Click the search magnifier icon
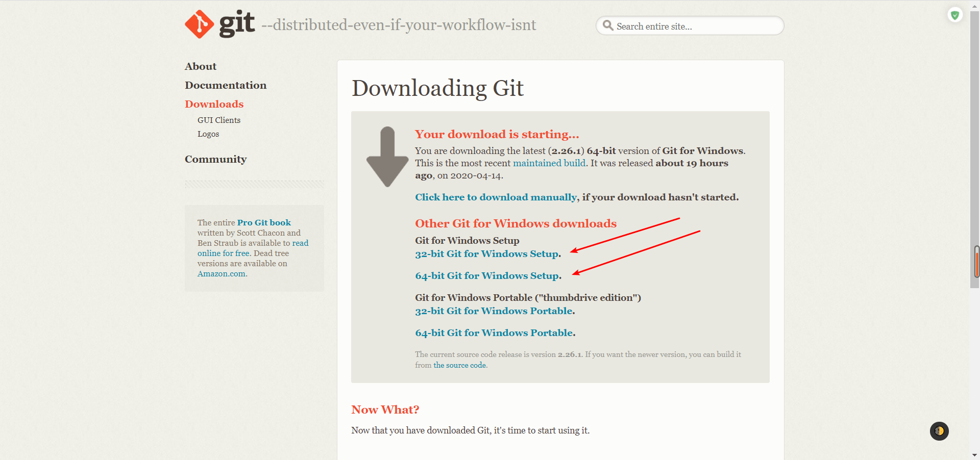 coord(607,25)
